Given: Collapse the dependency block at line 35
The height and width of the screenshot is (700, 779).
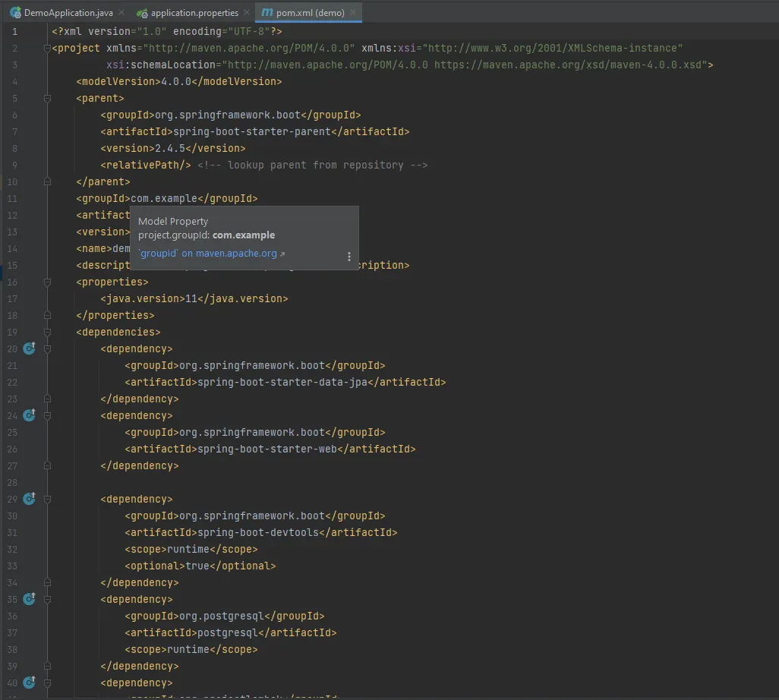Looking at the screenshot, I should click(47, 599).
